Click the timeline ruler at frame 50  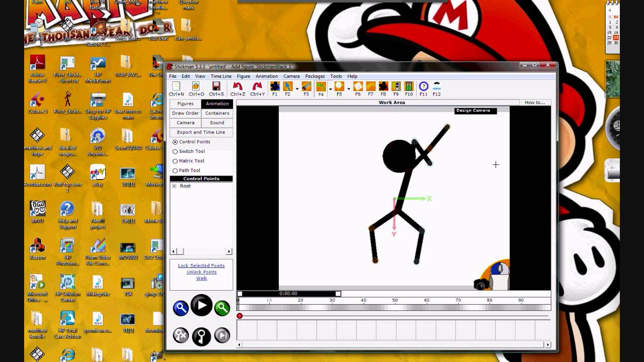coord(395,300)
